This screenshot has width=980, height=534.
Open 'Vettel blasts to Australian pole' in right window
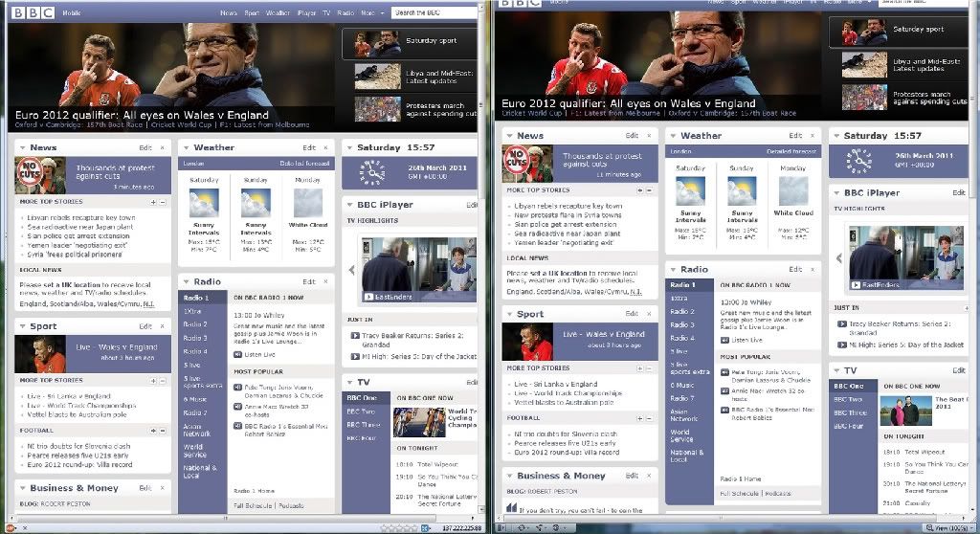[x=565, y=403]
